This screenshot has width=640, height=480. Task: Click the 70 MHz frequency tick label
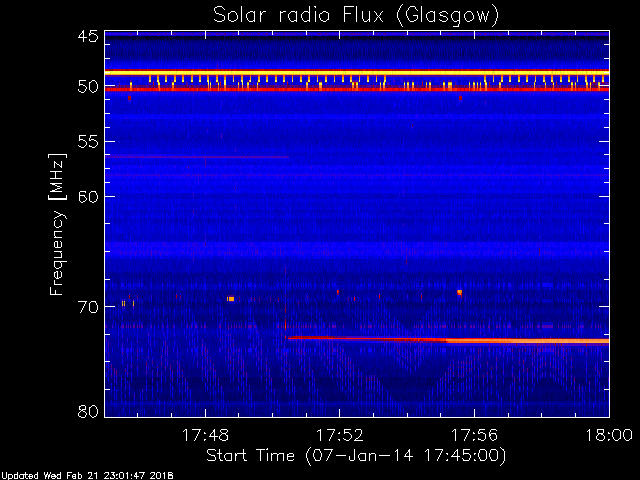click(x=88, y=307)
